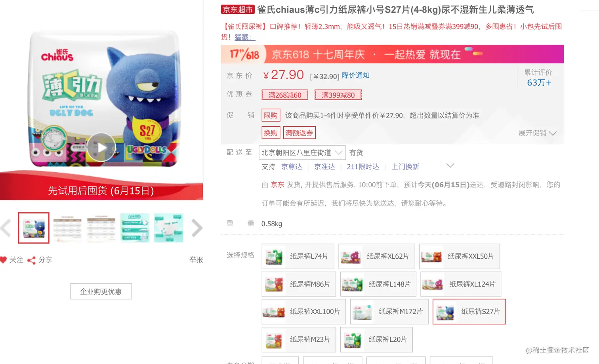Click the 满额返券 promotion tag
599x364 pixels.
(299, 133)
